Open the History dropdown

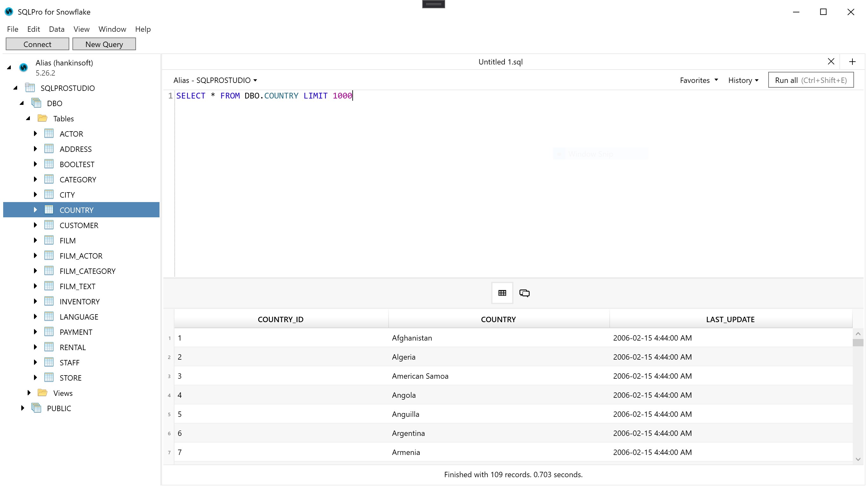point(743,80)
